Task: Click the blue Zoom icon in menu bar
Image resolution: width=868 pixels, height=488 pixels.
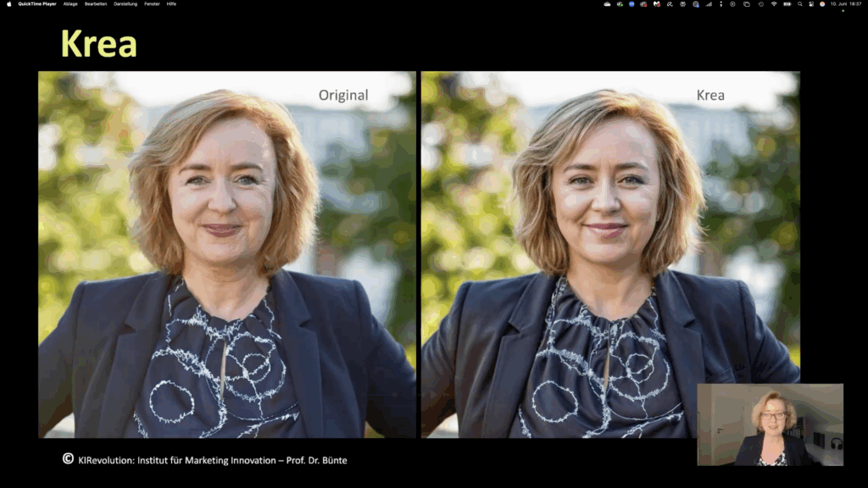Action: pos(632,4)
